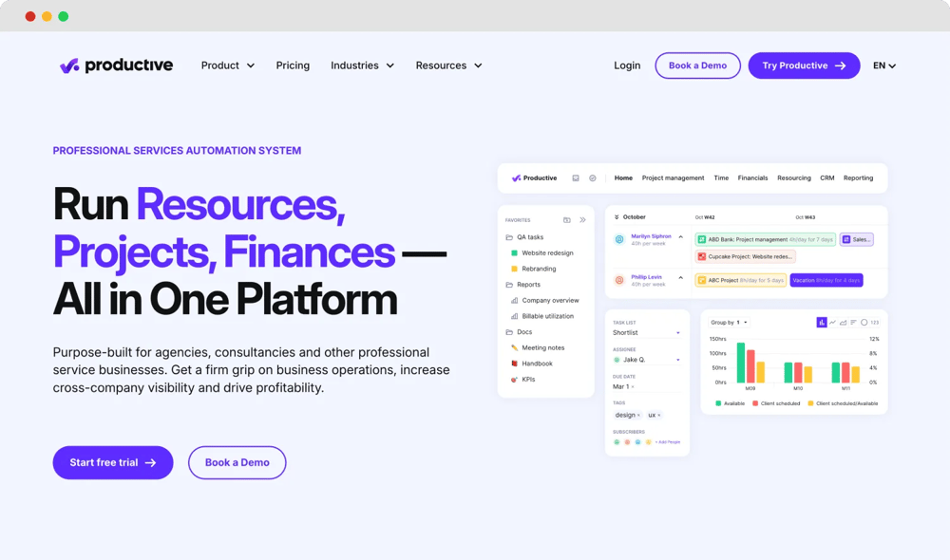Select the donut chart view icon
This screenshot has height=560, width=950.
tap(864, 322)
